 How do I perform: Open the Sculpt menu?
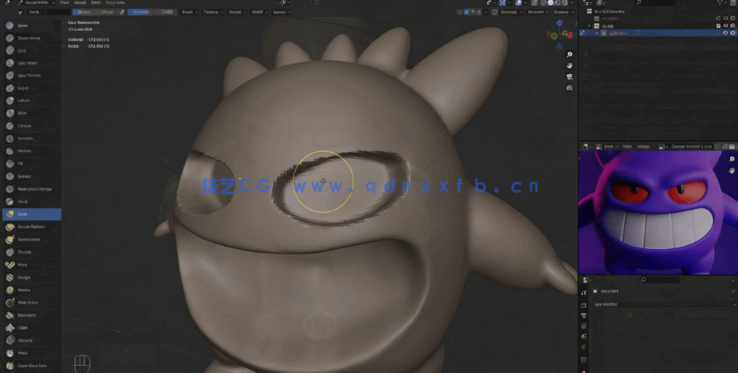pos(80,2)
